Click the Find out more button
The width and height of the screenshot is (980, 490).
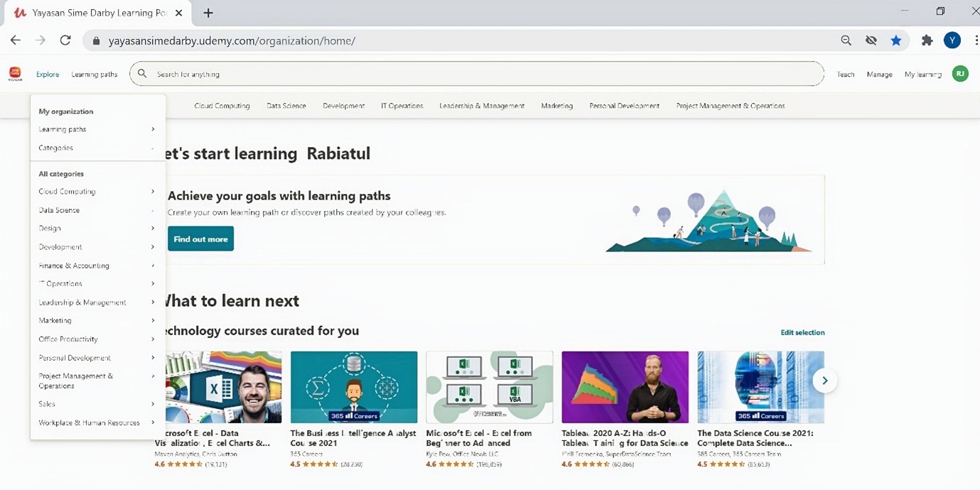[200, 239]
